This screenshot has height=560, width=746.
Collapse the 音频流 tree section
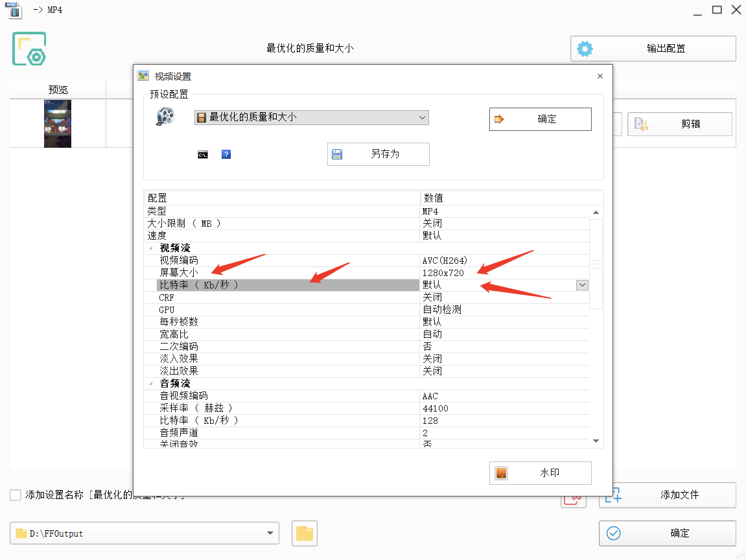151,384
